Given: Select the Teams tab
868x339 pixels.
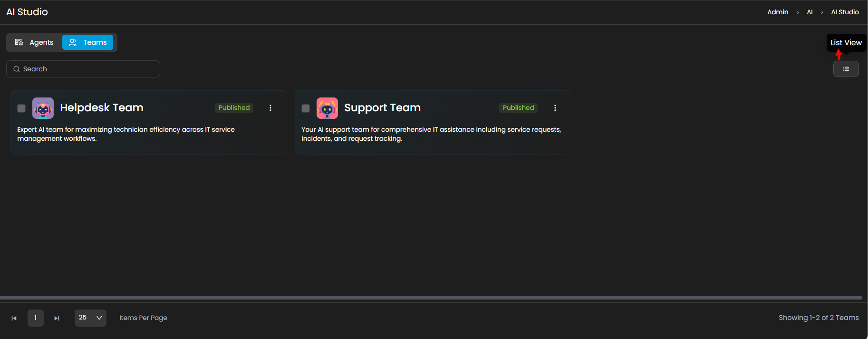Looking at the screenshot, I should coord(88,42).
